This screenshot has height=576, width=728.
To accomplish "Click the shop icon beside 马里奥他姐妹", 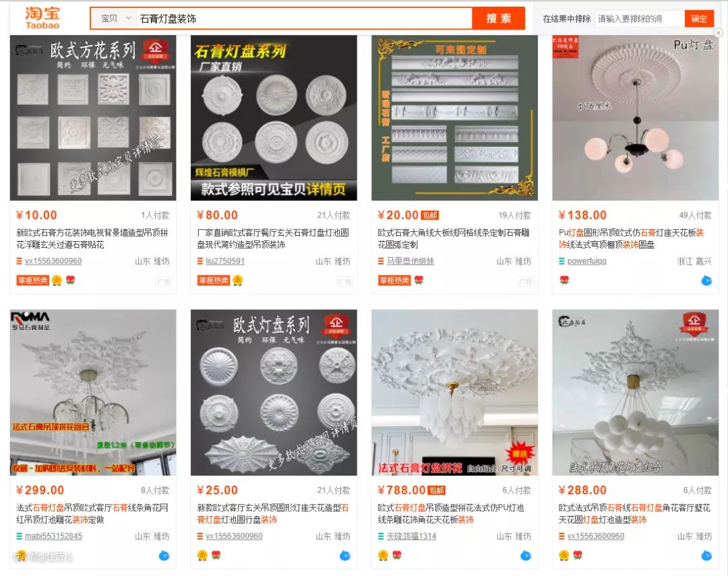I will pos(381,261).
